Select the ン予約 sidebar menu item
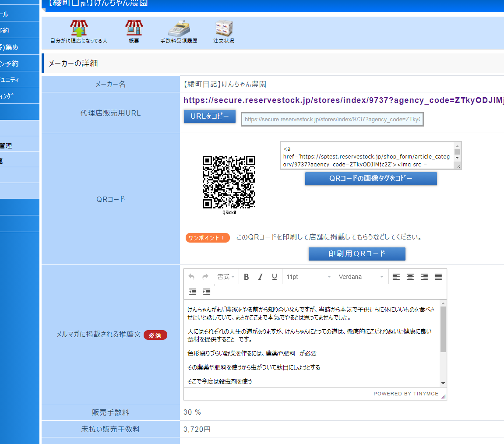Viewport: 504px width, 444px height. coord(20,63)
